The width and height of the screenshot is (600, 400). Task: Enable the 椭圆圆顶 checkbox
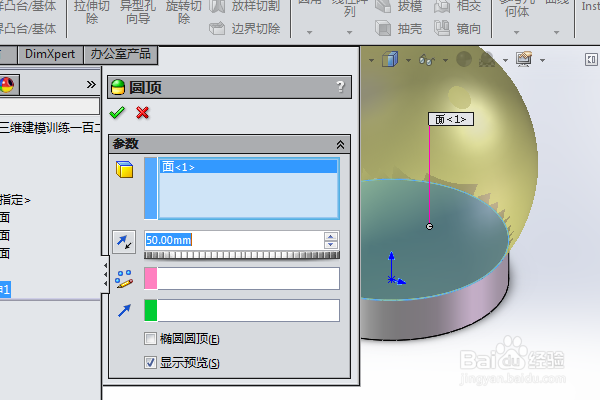150,339
